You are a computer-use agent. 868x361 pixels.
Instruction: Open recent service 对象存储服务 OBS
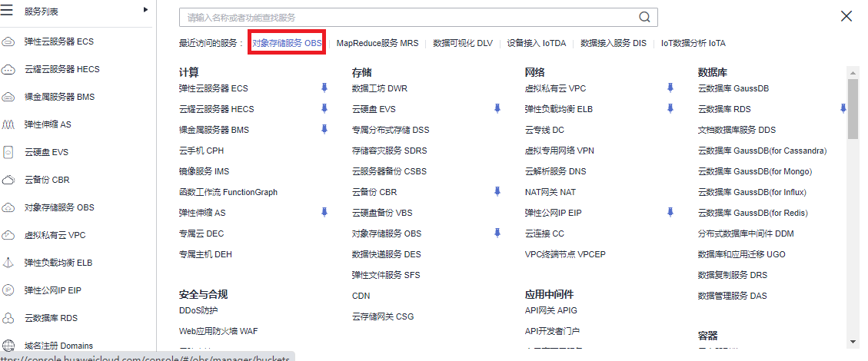tap(287, 43)
